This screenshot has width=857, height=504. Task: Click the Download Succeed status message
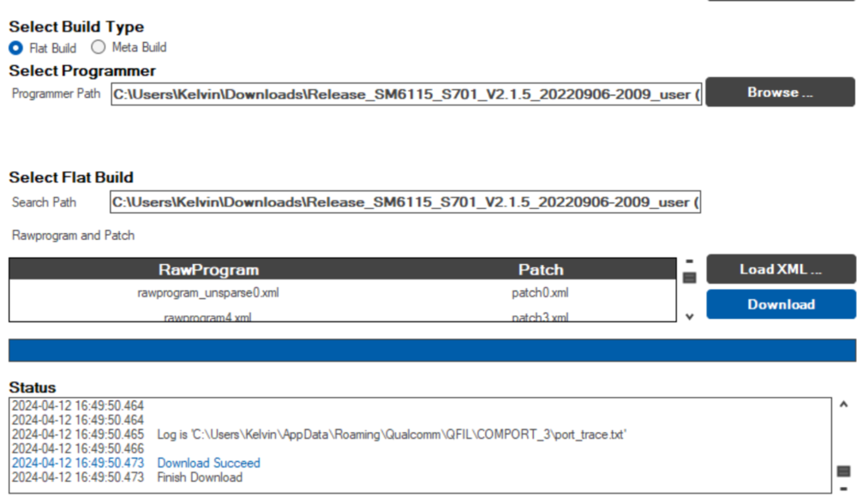click(x=208, y=463)
